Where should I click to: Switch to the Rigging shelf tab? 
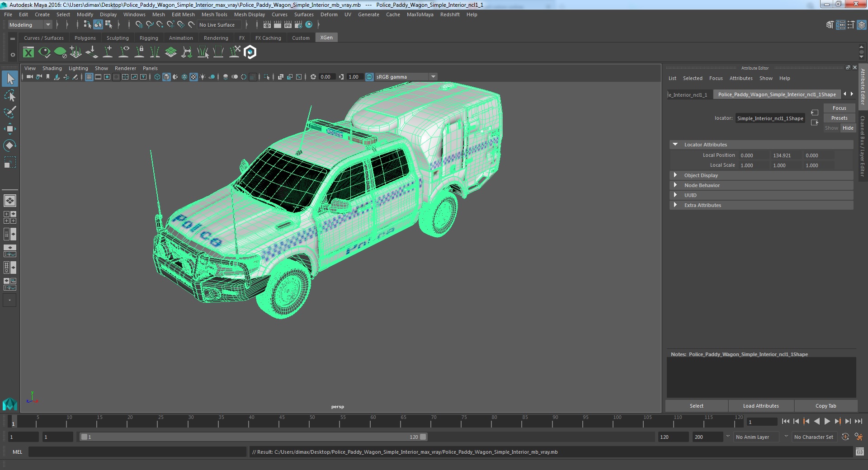[149, 38]
